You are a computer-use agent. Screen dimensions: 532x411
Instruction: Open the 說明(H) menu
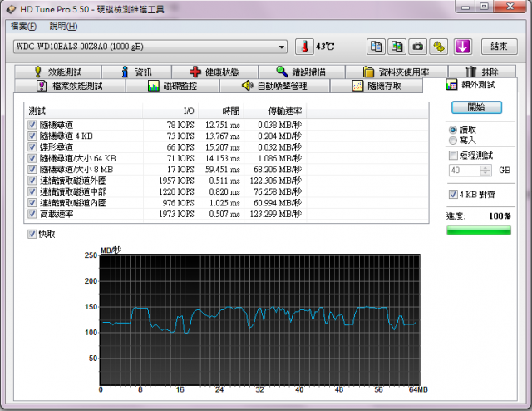[x=63, y=26]
